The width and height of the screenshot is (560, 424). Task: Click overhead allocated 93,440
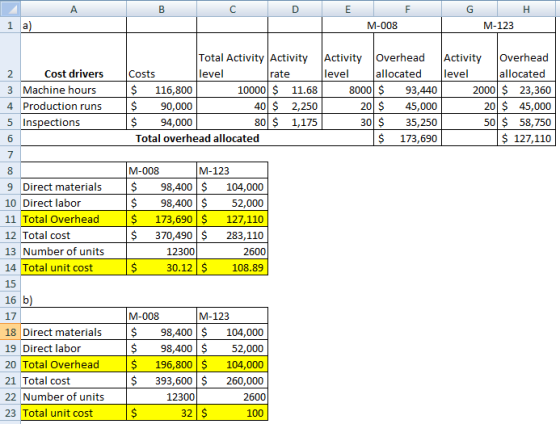click(408, 90)
